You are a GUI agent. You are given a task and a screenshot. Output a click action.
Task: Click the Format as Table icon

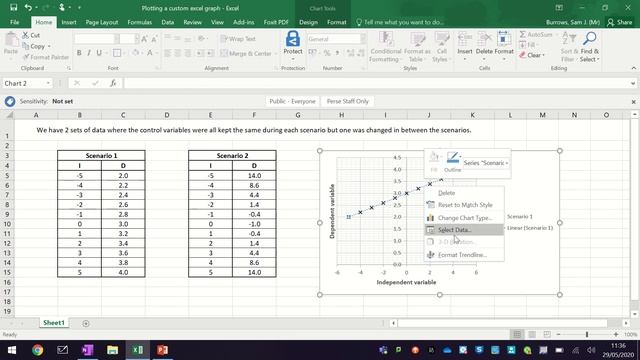[417, 39]
